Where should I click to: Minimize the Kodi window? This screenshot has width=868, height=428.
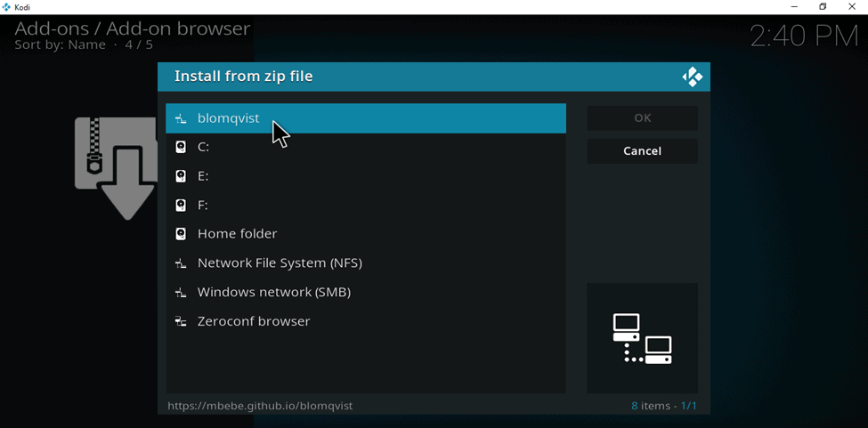point(794,6)
